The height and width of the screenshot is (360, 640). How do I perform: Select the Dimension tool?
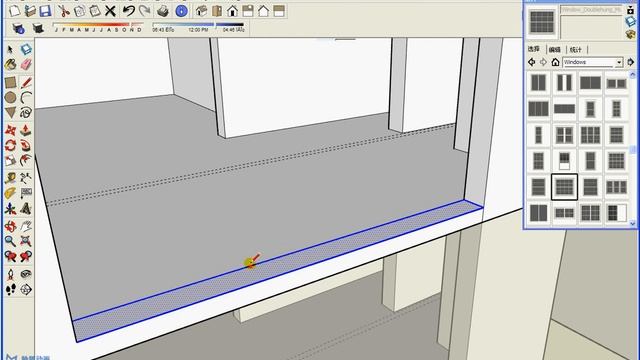(26, 178)
